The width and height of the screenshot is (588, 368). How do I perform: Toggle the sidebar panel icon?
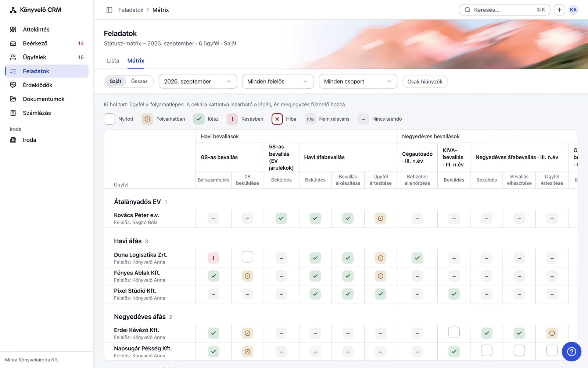[109, 10]
